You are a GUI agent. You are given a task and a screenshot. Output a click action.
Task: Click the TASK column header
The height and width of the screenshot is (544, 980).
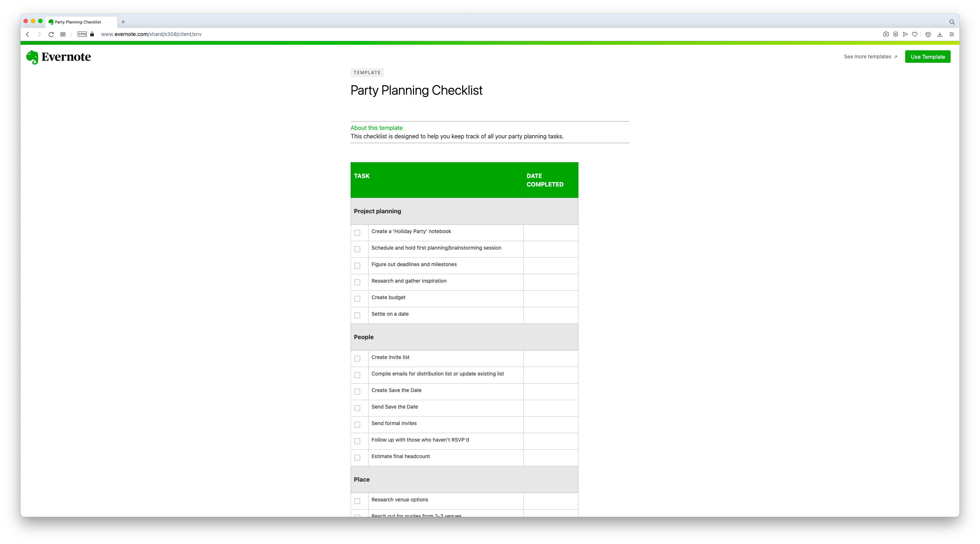pos(437,180)
